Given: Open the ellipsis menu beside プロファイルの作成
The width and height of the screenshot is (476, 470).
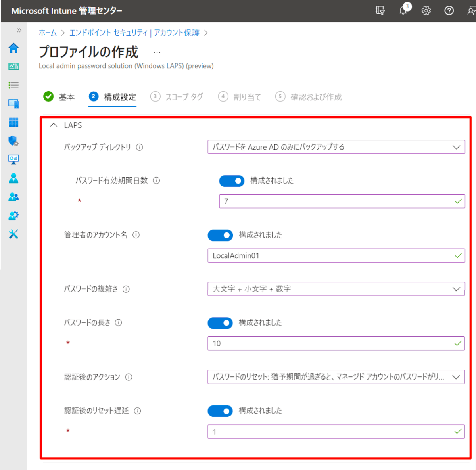Looking at the screenshot, I should tap(157, 52).
